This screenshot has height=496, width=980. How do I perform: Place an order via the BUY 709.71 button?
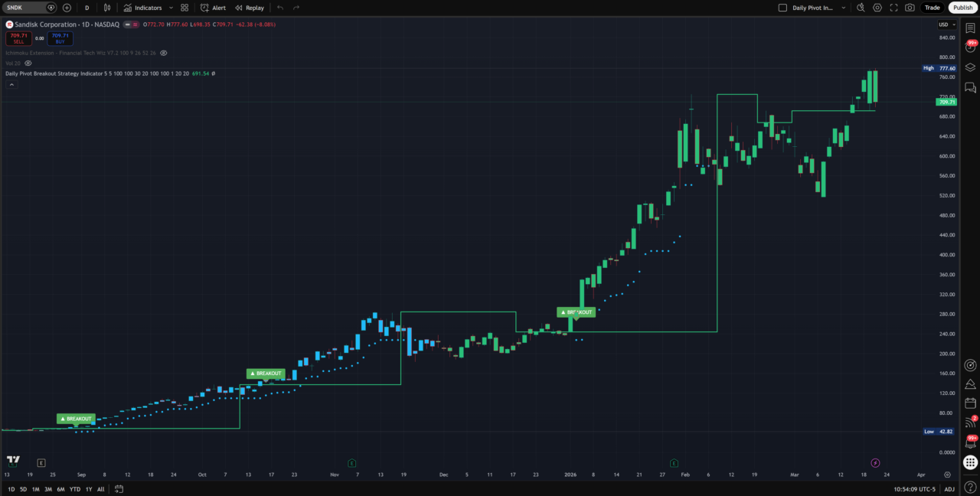(60, 38)
